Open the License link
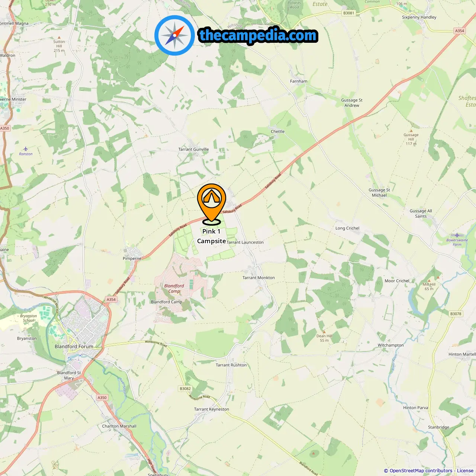The height and width of the screenshot is (476, 476). tap(465, 470)
